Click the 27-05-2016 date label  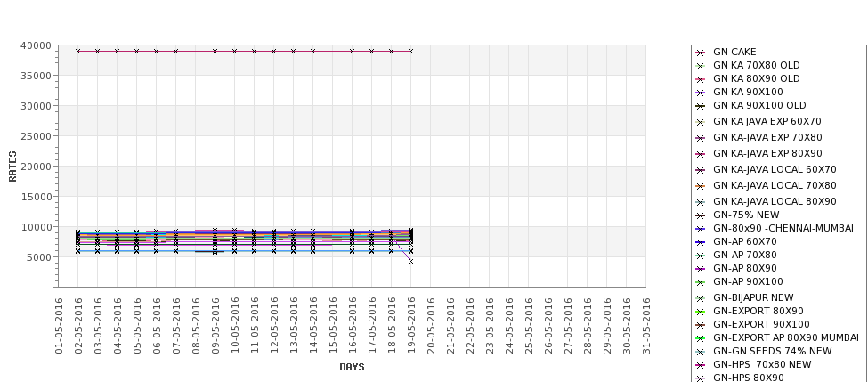(x=567, y=326)
